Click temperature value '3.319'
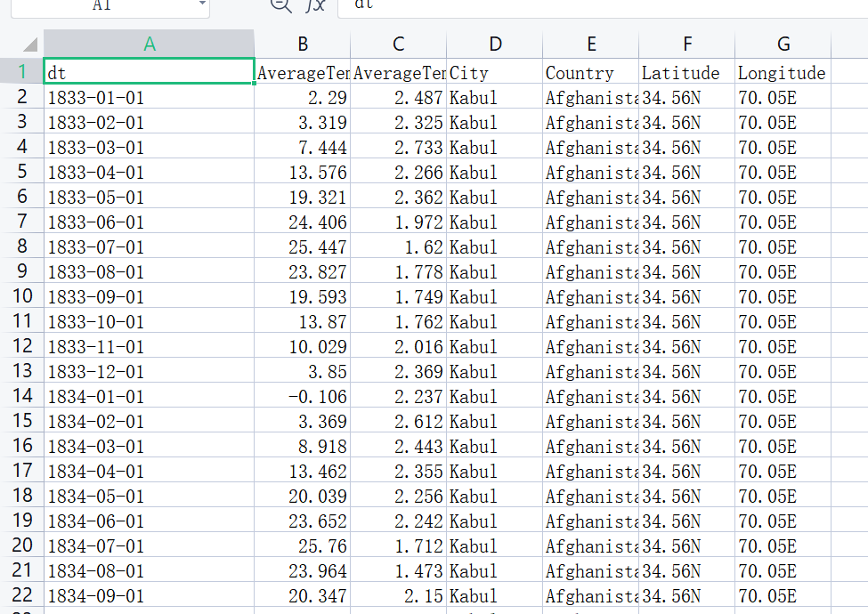The height and width of the screenshot is (614, 868). [x=303, y=122]
